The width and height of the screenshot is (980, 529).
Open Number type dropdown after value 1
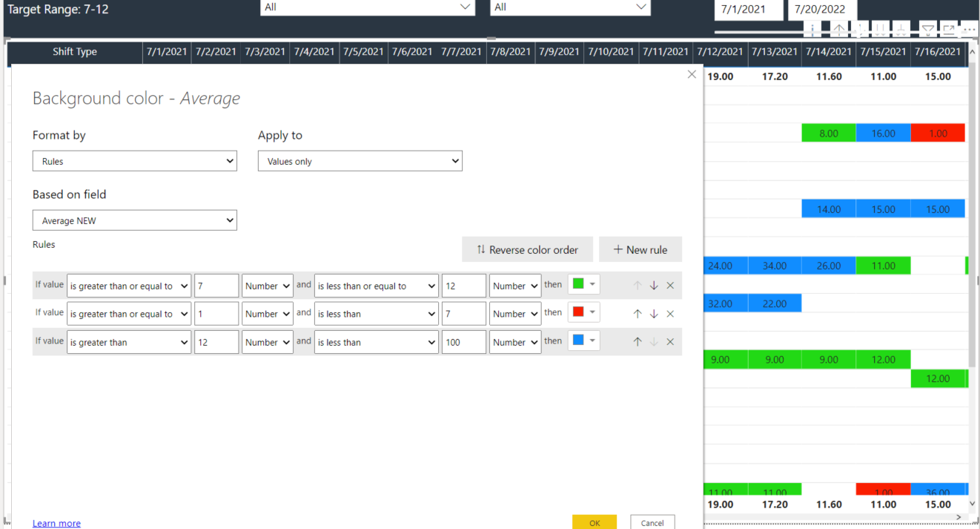[268, 314]
